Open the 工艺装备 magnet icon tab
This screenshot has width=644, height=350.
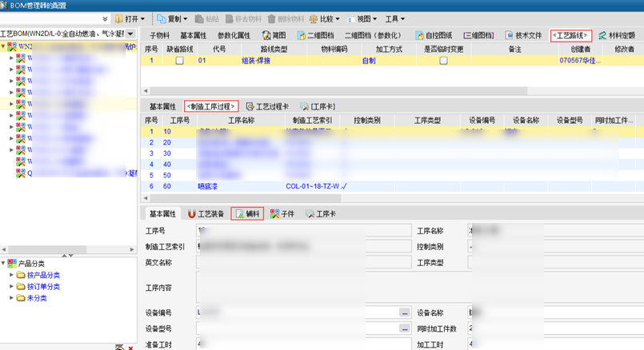click(x=191, y=214)
